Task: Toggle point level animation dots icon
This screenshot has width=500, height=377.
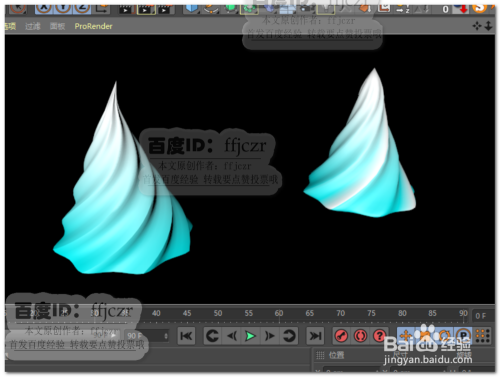Action: [x=483, y=336]
